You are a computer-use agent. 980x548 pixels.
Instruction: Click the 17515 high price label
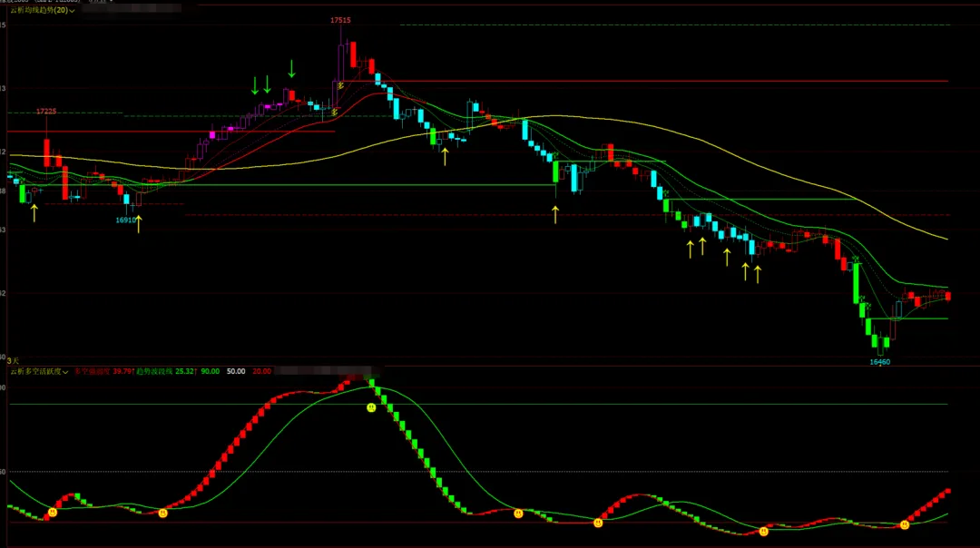coord(340,20)
